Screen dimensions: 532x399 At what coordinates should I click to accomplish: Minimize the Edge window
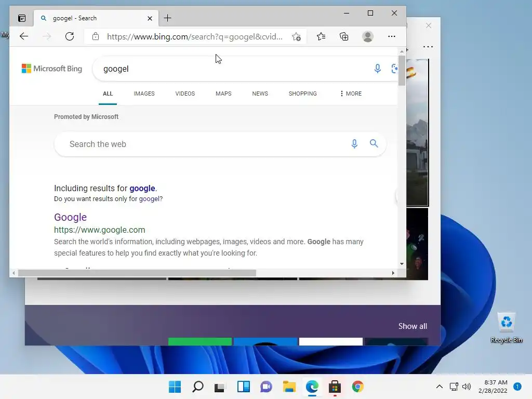[x=347, y=13]
